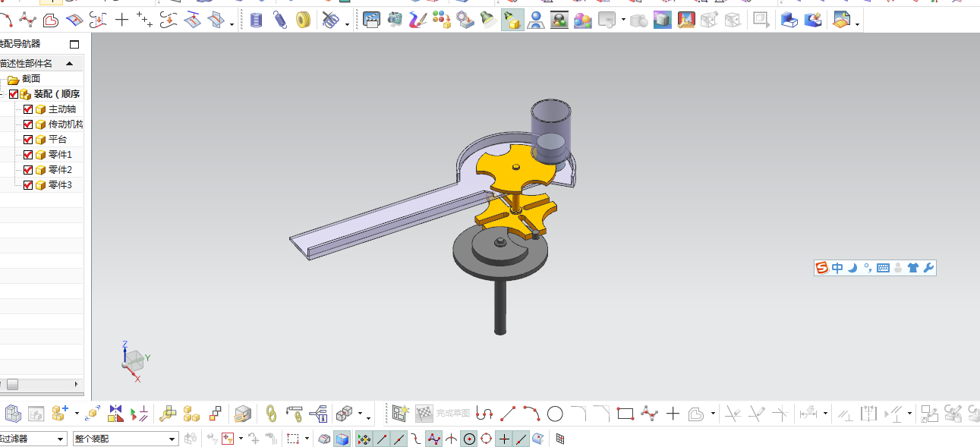
Task: Toggle the highlighted scene light cube icon
Action: click(512, 20)
